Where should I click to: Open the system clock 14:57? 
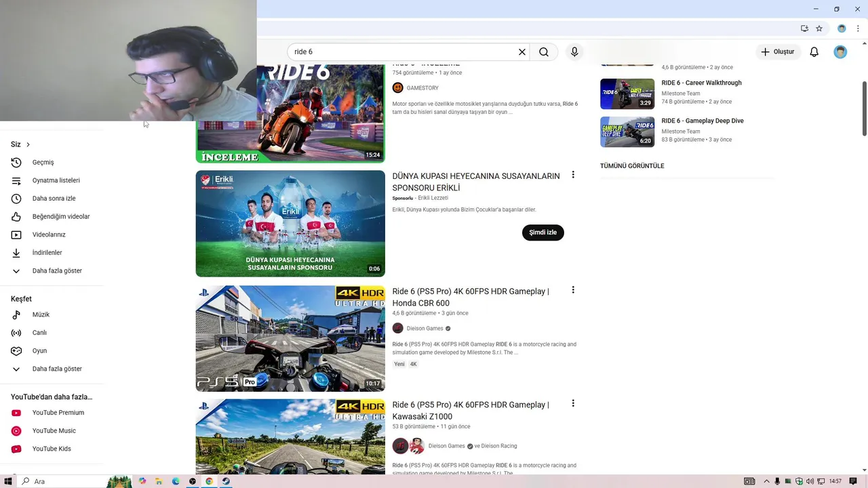coord(835,481)
